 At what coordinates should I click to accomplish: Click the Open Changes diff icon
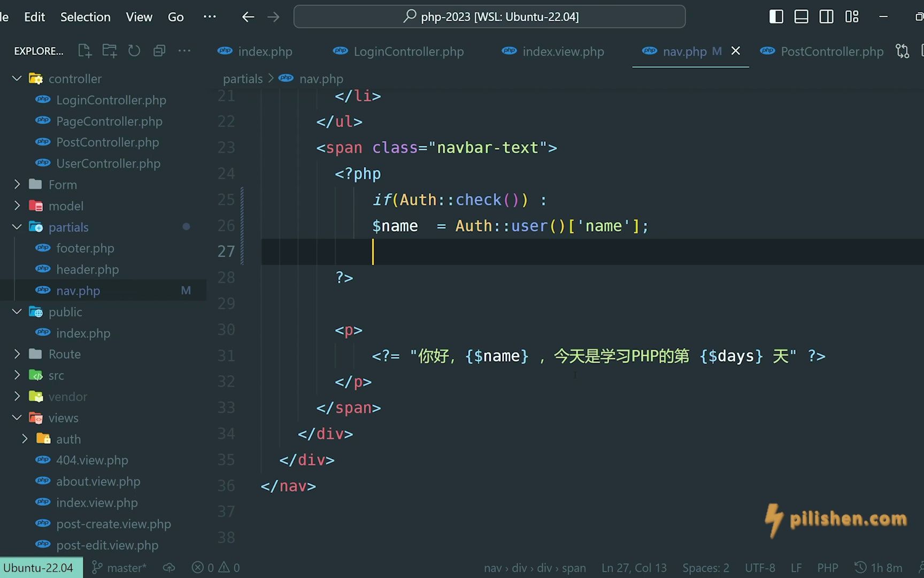(x=902, y=51)
